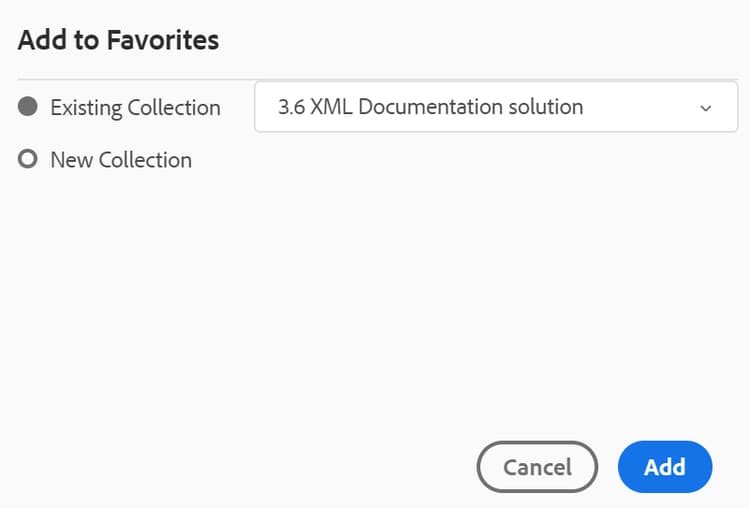Select the Existing Collection radio button
This screenshot has width=750, height=508.
[x=28, y=107]
